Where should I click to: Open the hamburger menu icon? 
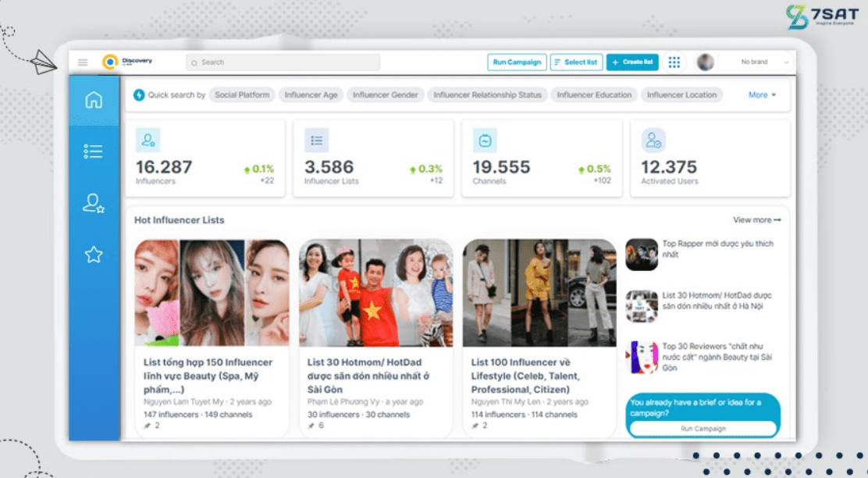tap(83, 62)
